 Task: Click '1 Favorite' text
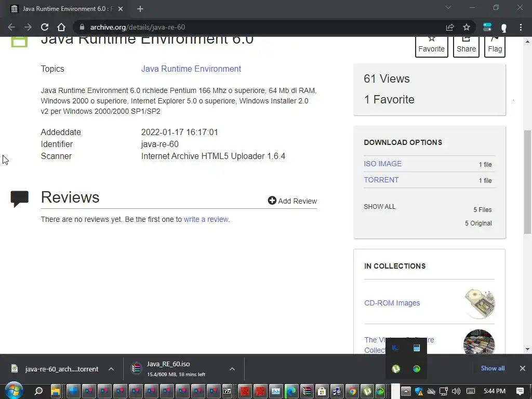pos(389,99)
